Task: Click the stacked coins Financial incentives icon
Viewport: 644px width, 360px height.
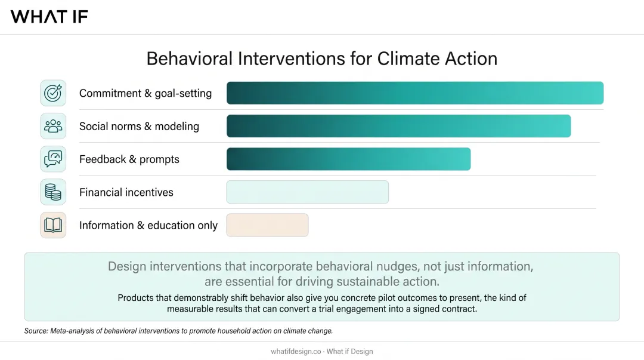Action: 53,192
